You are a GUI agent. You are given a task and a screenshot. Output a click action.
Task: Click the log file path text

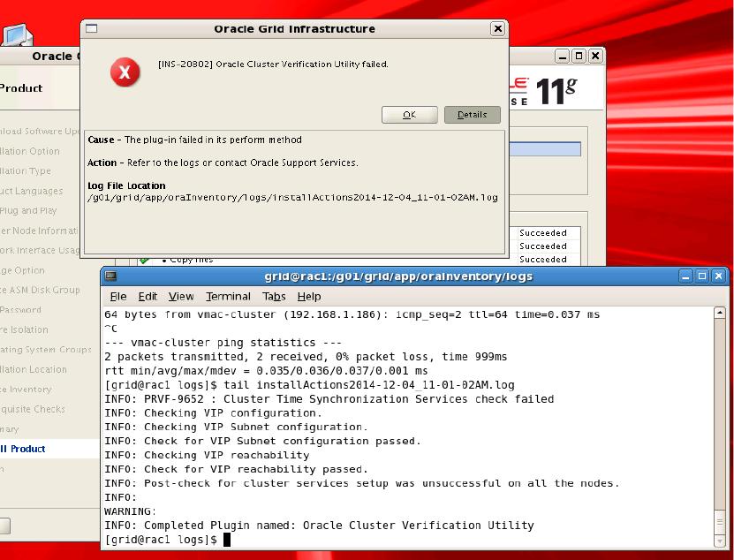pos(292,198)
